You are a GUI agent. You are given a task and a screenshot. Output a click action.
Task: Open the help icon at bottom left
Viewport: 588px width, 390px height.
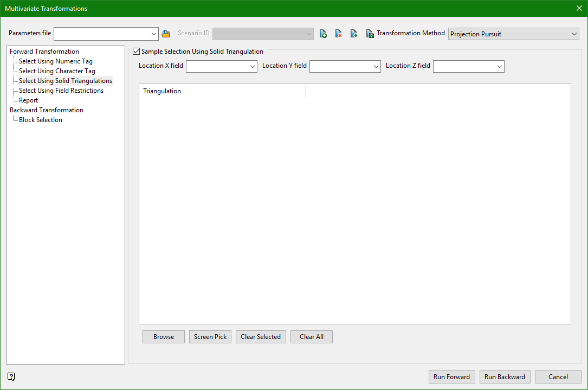tap(11, 376)
